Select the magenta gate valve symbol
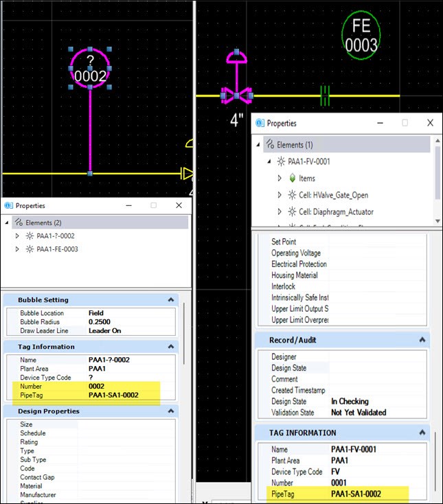Image resolution: width=443 pixels, height=504 pixels. point(236,95)
